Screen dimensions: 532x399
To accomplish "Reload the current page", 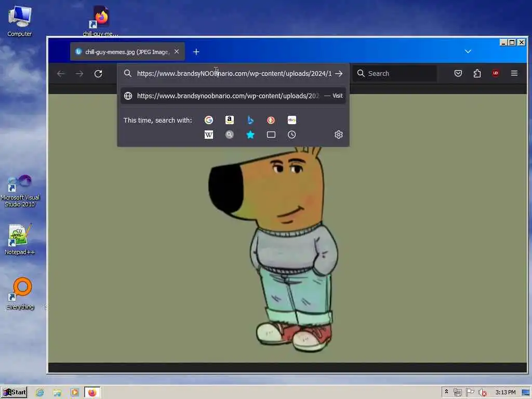I will tap(98, 74).
